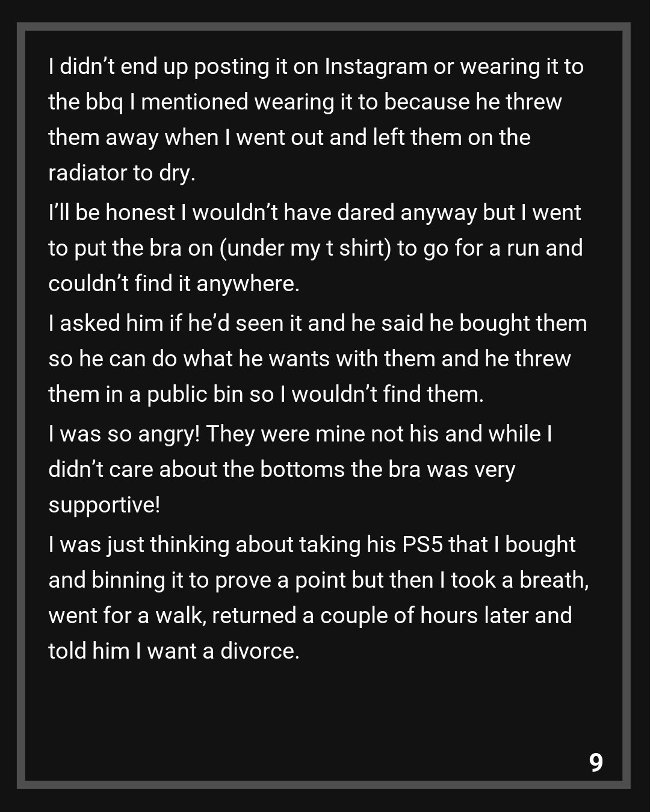Click the text "couldn't find it anywhere."
The image size is (650, 812).
(174, 283)
